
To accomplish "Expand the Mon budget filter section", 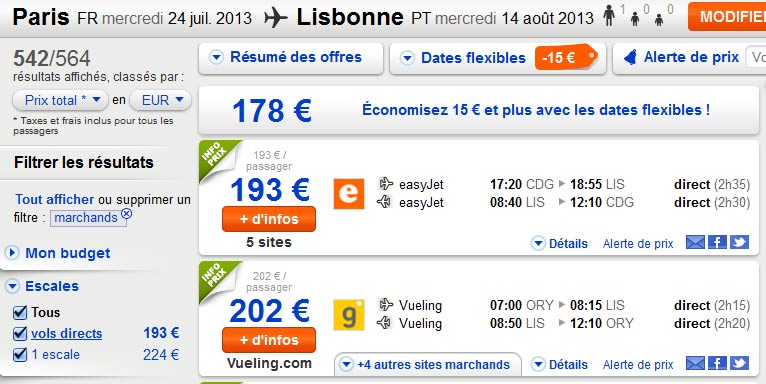I will [58, 253].
